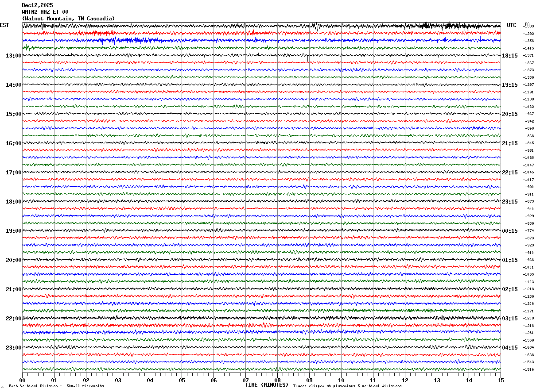The image size is (536, 392).
Task: Click the DC offset value -990
Action: click(x=529, y=187)
